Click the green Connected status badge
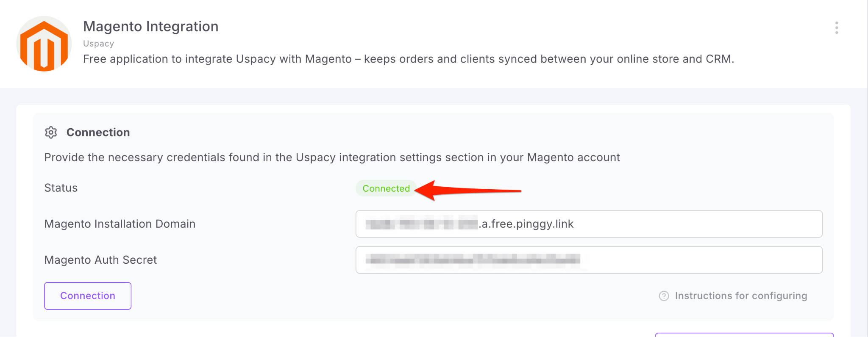The width and height of the screenshot is (868, 337). (386, 188)
